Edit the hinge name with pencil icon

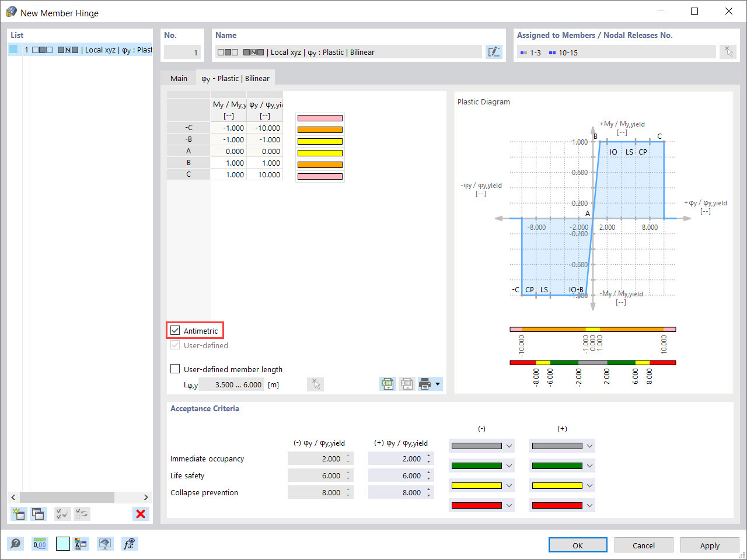(x=494, y=52)
